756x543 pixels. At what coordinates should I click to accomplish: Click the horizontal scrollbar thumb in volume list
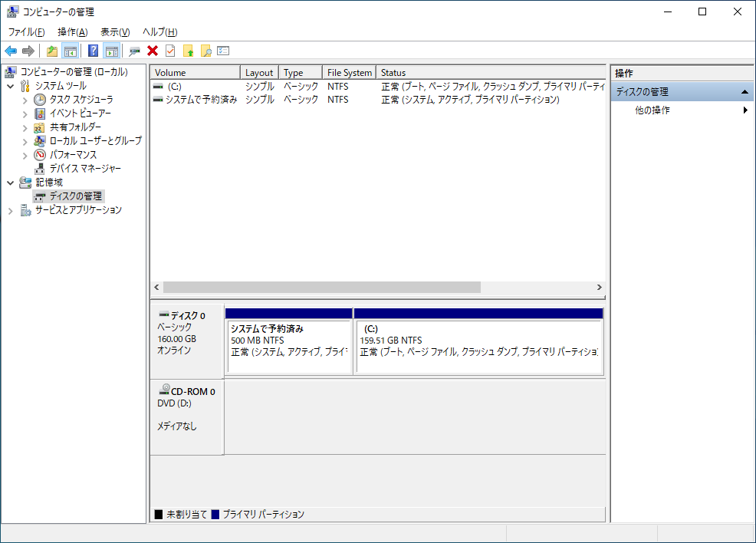pyautogui.click(x=321, y=288)
